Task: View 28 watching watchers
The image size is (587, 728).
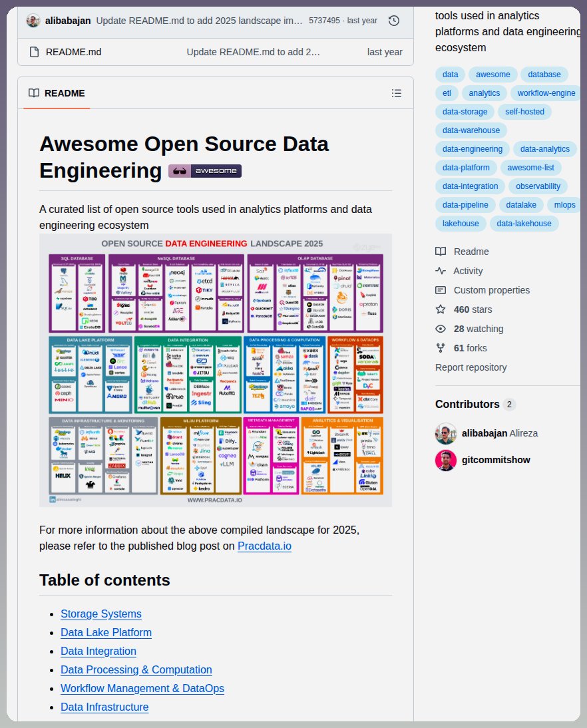Action: 469,329
